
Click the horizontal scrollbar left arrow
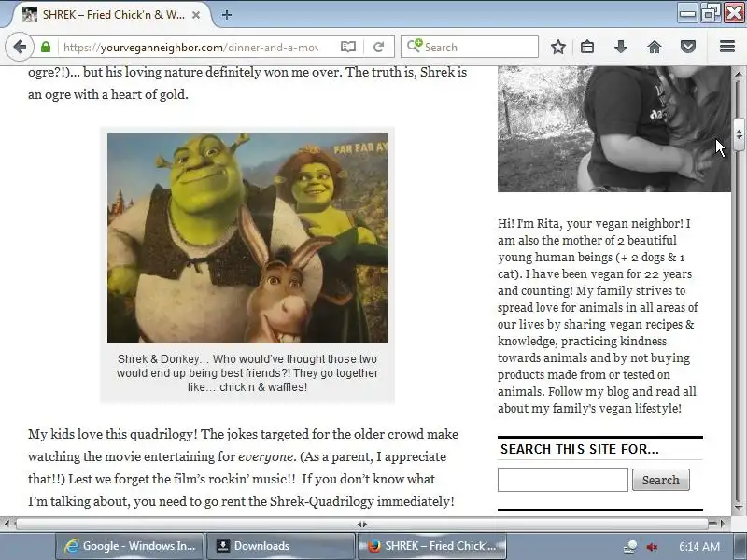[x=7, y=524]
